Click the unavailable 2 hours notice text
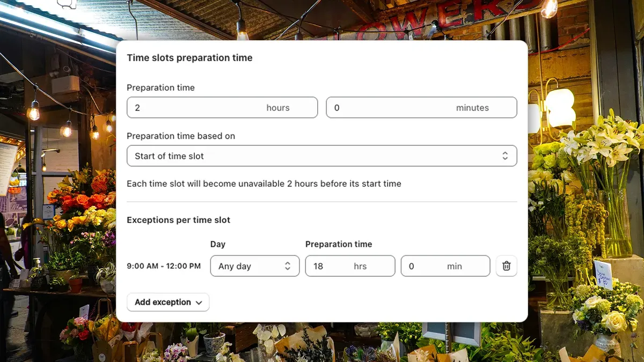Image resolution: width=644 pixels, height=362 pixels. point(264,183)
